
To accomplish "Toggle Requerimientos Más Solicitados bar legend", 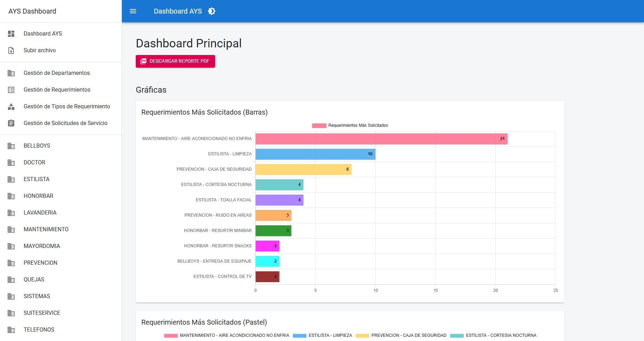I will [350, 125].
